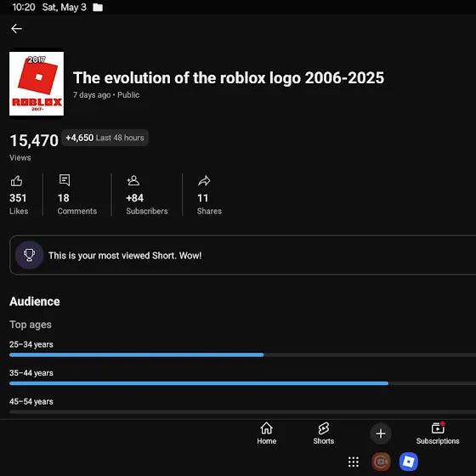The width and height of the screenshot is (476, 476).
Task: Tap the Comments speech icon
Action: [65, 180]
